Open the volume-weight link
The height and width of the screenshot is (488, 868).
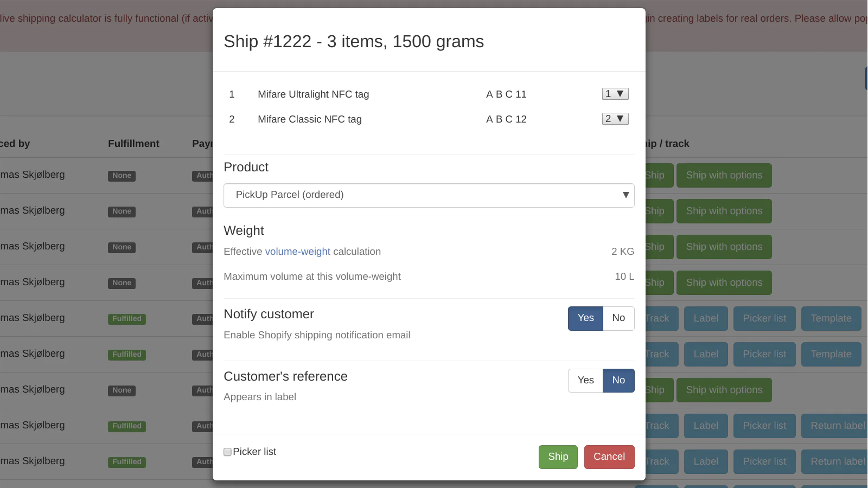tap(297, 252)
